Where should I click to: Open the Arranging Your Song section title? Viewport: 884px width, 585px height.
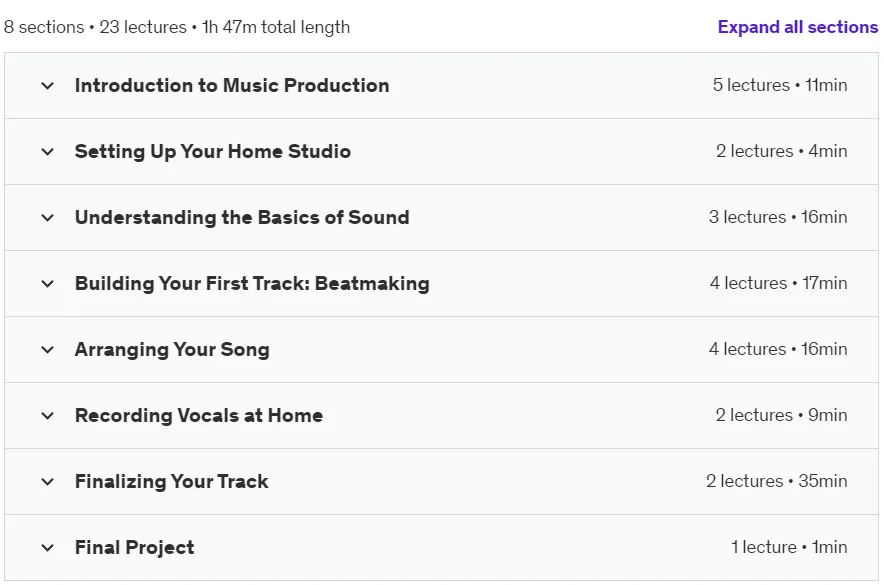pos(172,349)
